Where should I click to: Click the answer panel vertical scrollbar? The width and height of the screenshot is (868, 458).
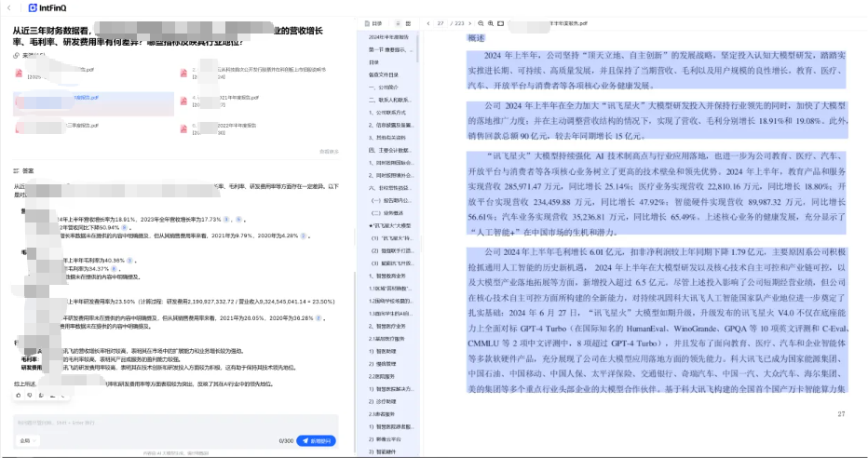pyautogui.click(x=354, y=362)
